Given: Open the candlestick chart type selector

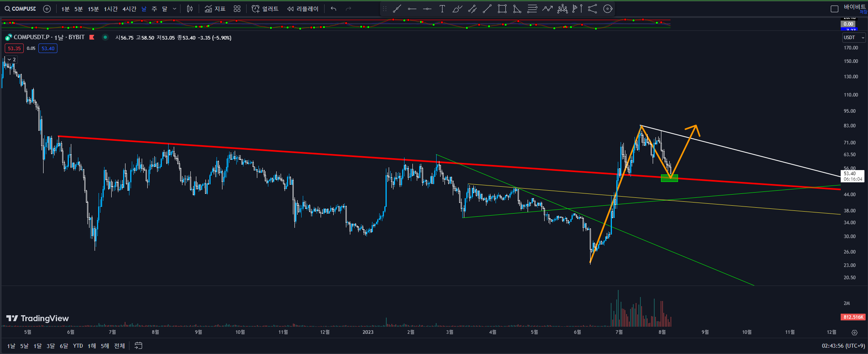Looking at the screenshot, I should (190, 9).
